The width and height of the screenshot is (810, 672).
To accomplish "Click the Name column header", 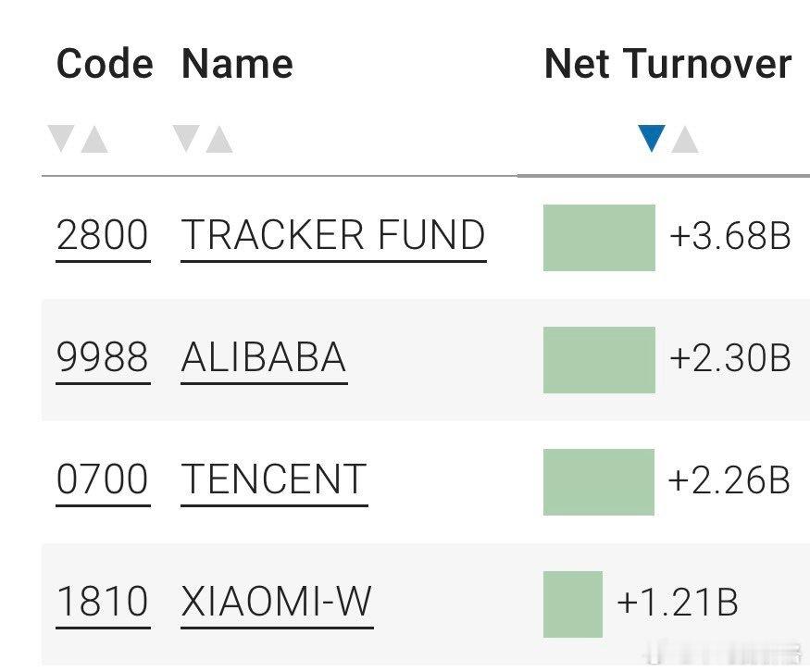I will click(237, 64).
